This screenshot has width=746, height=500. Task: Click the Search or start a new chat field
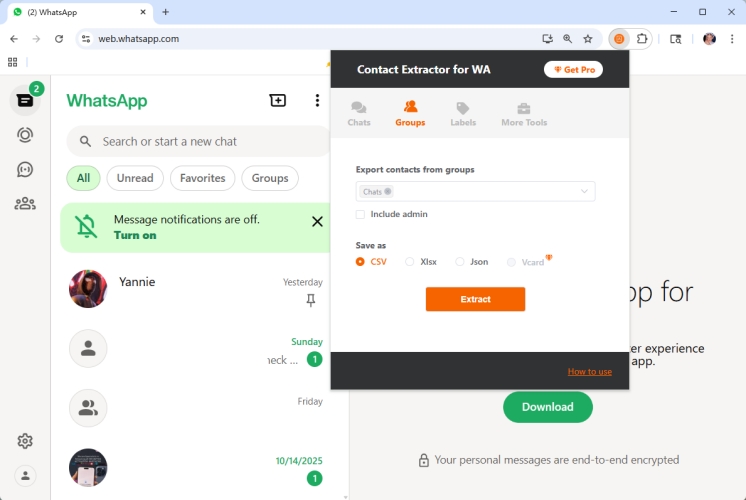coord(198,141)
